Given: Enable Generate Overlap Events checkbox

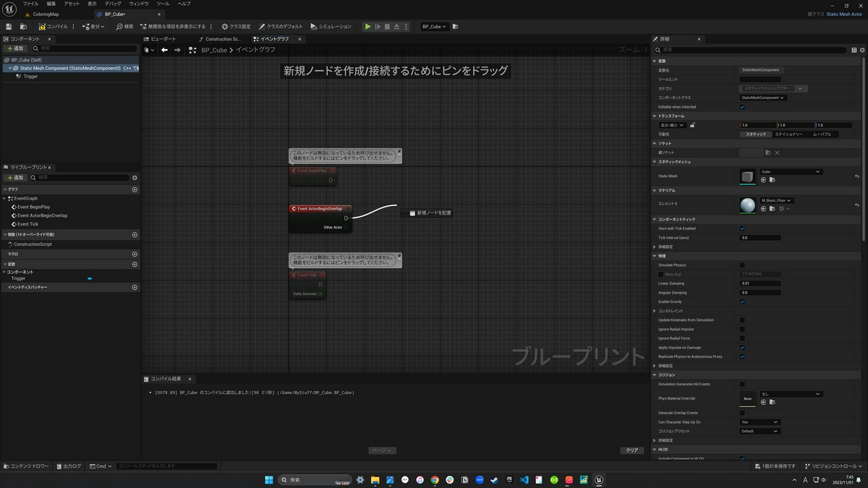Looking at the screenshot, I should click(x=742, y=412).
